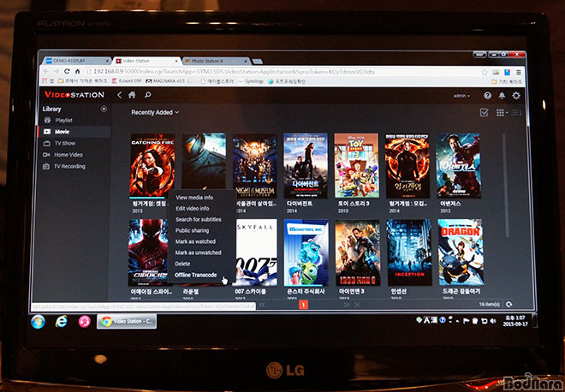The height and width of the screenshot is (392, 565).
Task: Open the Toy Story 3 poster
Action: click(x=356, y=165)
